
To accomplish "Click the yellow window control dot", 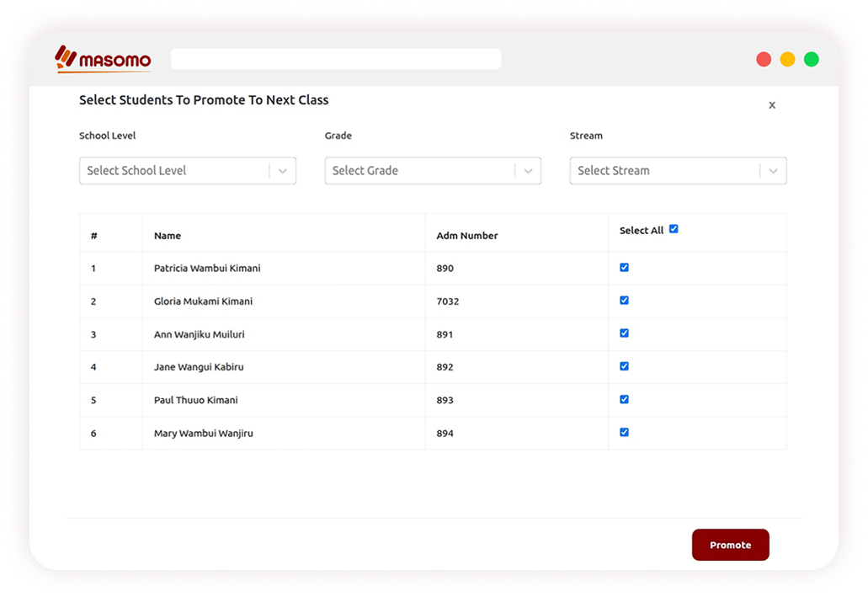I will click(787, 59).
